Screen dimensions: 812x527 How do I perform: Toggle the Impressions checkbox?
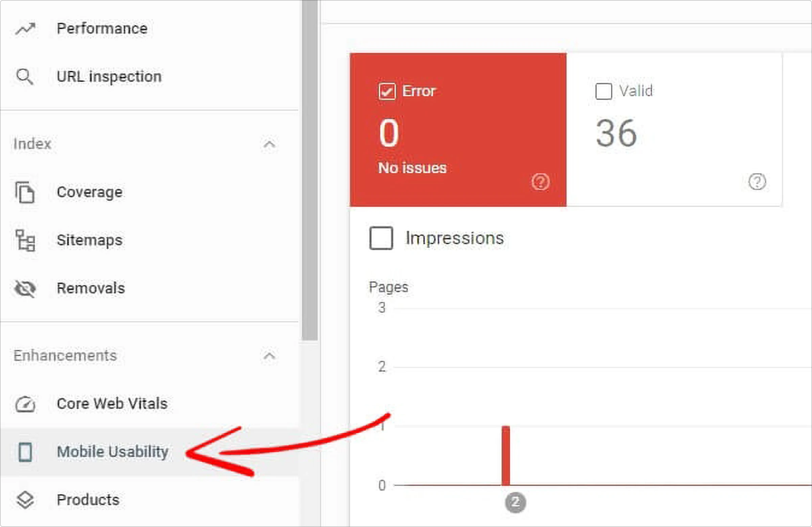tap(381, 238)
